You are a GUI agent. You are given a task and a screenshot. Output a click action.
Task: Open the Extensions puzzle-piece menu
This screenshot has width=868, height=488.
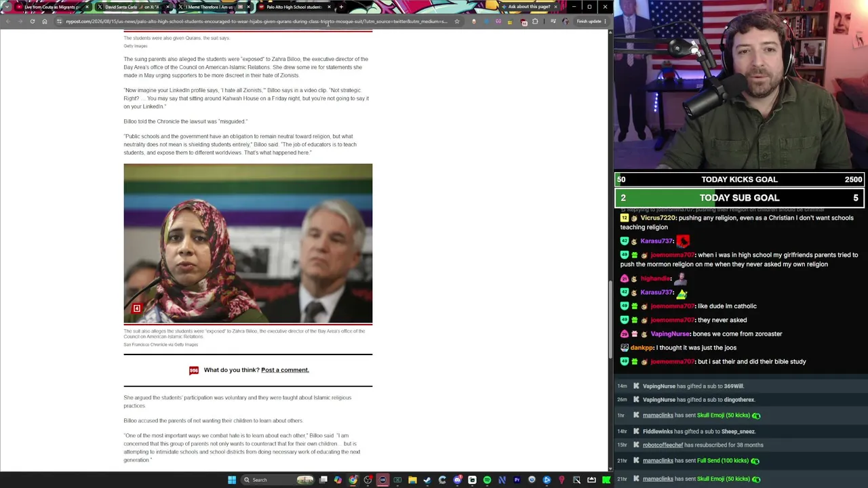pyautogui.click(x=535, y=21)
